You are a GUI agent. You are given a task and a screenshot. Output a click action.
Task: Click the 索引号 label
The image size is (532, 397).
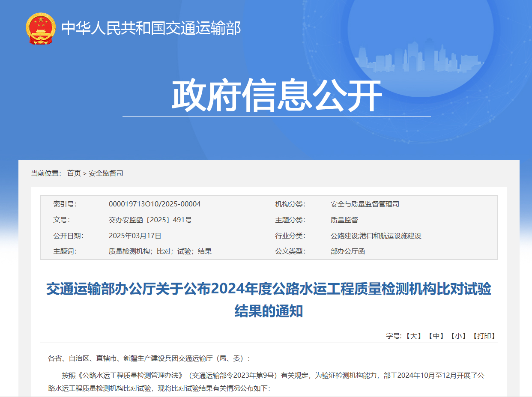(x=65, y=204)
